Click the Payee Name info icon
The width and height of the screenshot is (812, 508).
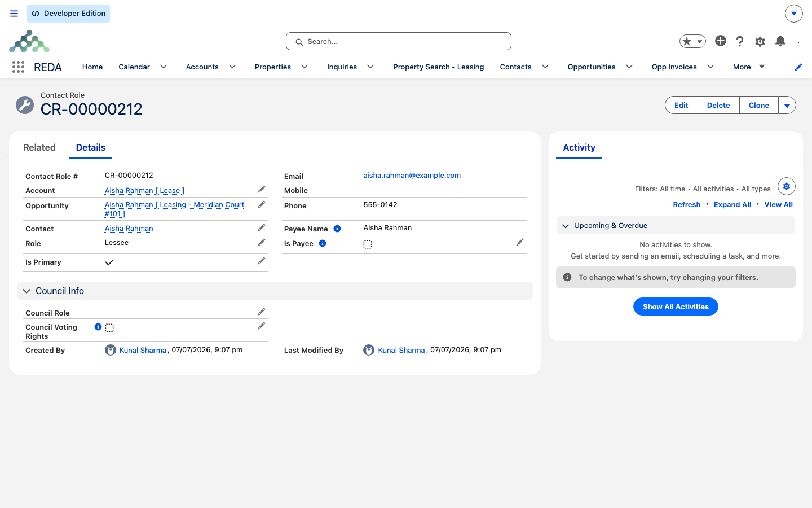click(337, 229)
